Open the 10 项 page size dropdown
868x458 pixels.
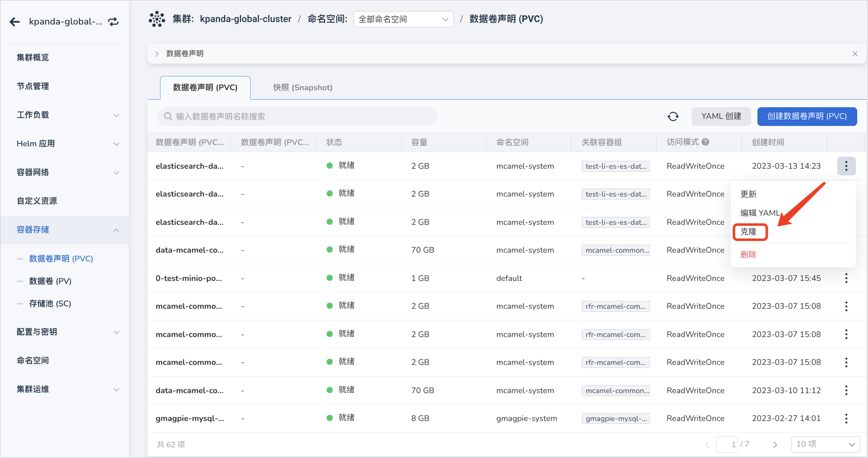tap(826, 444)
